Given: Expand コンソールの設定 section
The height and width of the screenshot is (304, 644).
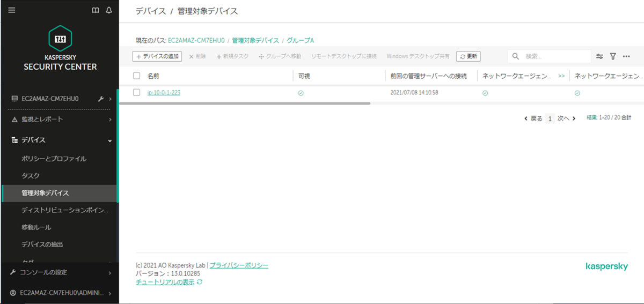Looking at the screenshot, I should tap(110, 272).
